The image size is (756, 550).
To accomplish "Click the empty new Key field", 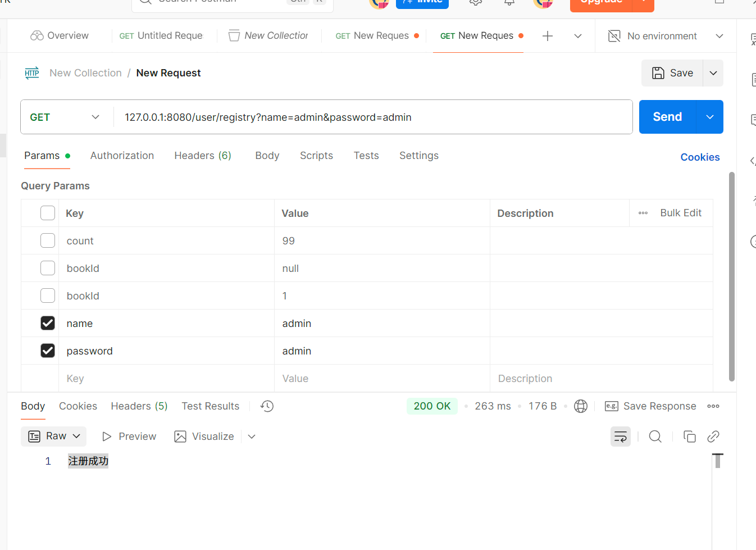I will tap(166, 378).
